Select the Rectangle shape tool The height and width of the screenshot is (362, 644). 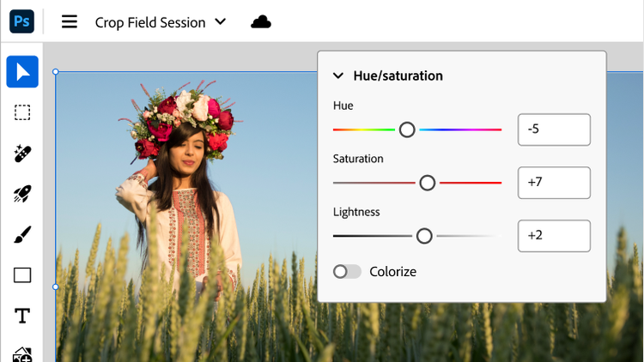22,275
